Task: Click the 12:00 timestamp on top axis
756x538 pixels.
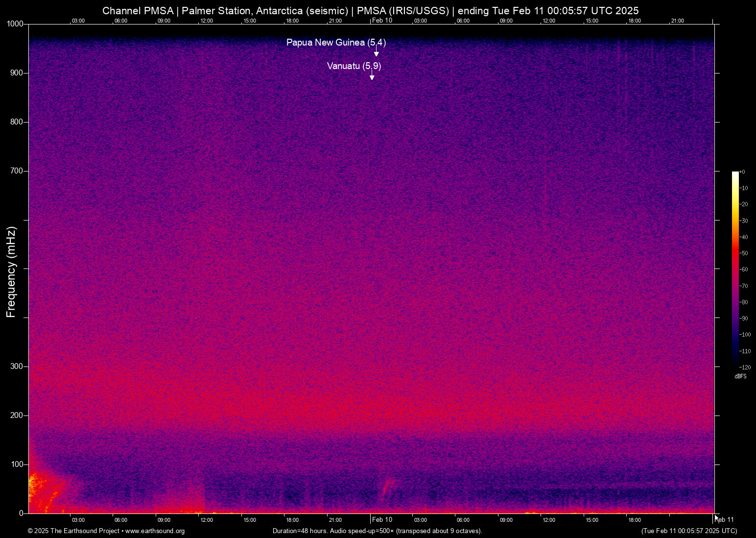Action: [x=207, y=21]
